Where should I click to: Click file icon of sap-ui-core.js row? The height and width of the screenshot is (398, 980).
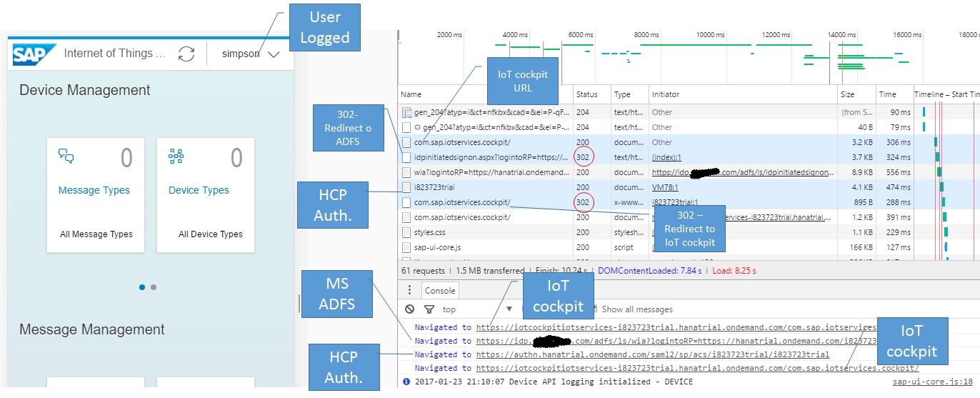coord(406,247)
